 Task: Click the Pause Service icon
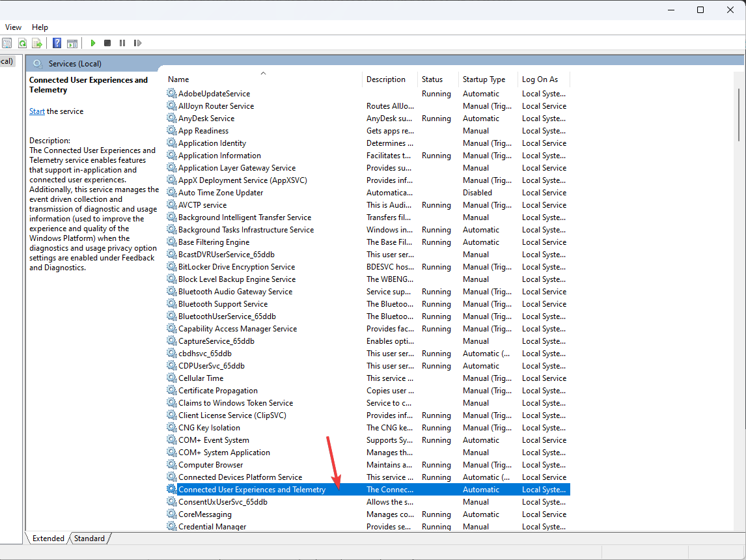click(x=122, y=43)
